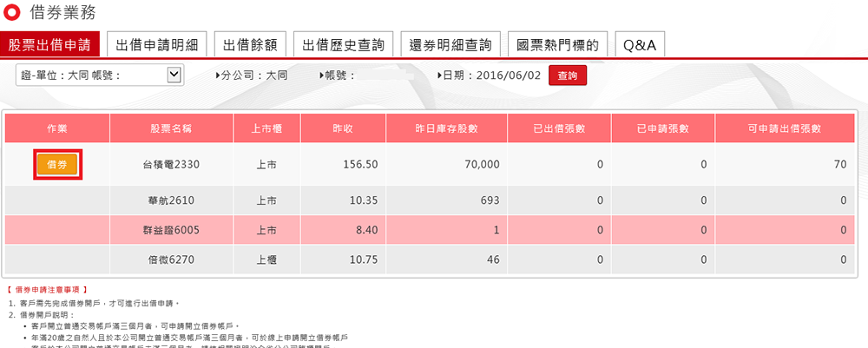This screenshot has width=868, height=348.
Task: Click the 已申請張數 column header
Action: 663,128
